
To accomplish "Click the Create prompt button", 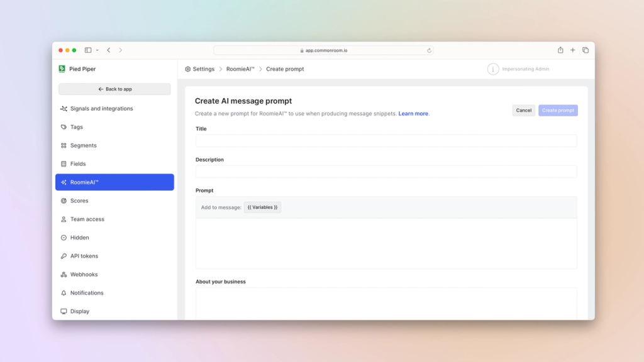I will 558,111.
